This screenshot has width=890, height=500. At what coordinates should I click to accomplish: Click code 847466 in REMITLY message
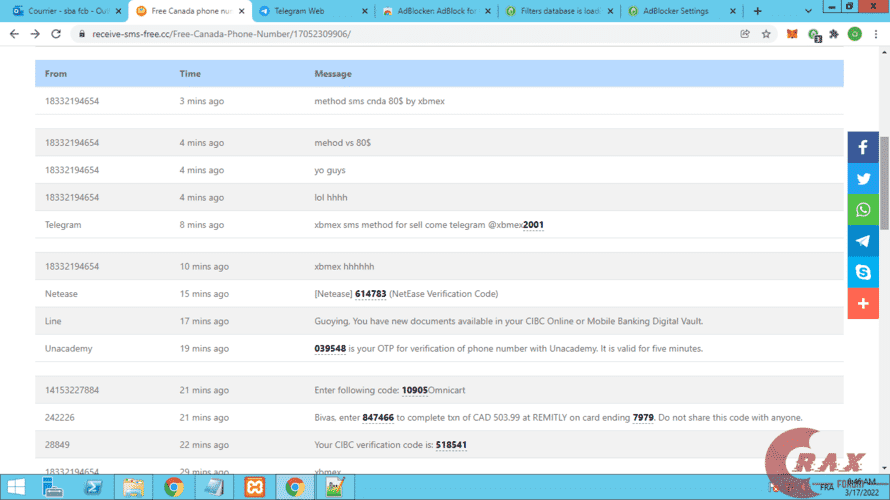point(378,418)
